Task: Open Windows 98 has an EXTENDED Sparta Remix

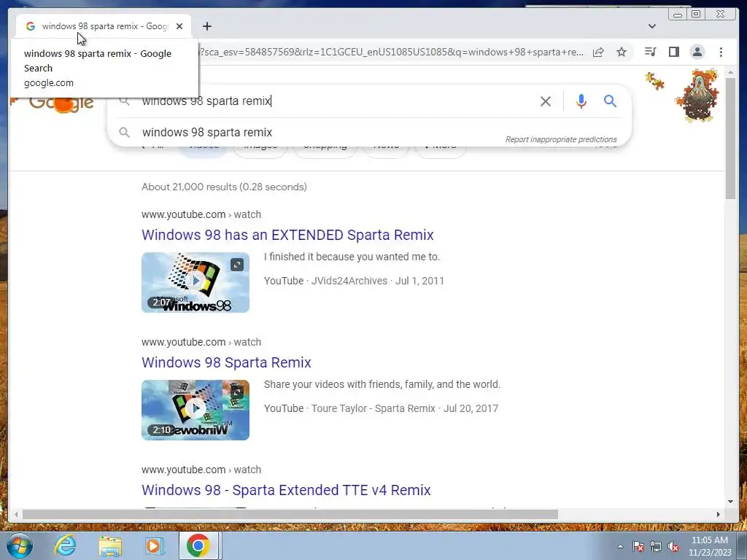Action: [x=287, y=235]
